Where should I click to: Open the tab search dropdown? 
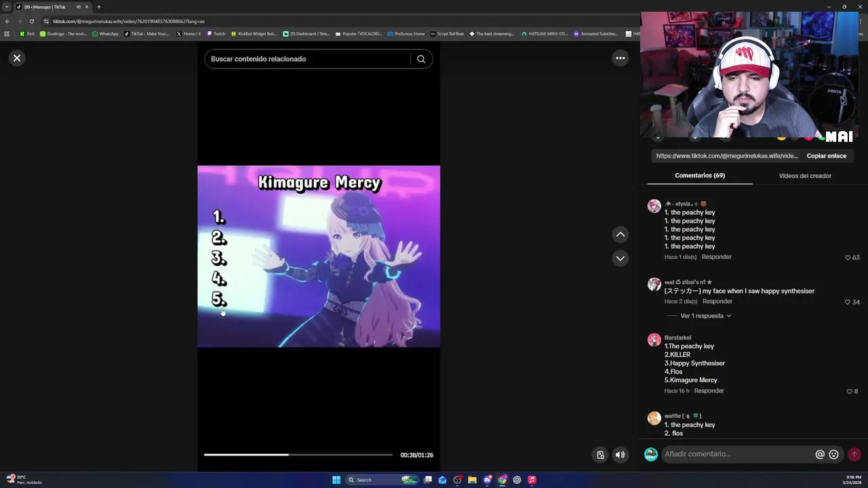point(7,7)
